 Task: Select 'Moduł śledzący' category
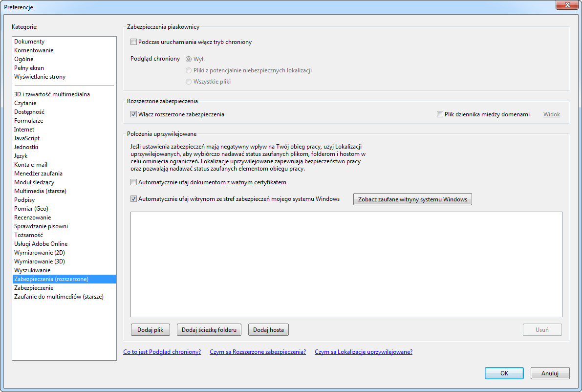(64, 182)
